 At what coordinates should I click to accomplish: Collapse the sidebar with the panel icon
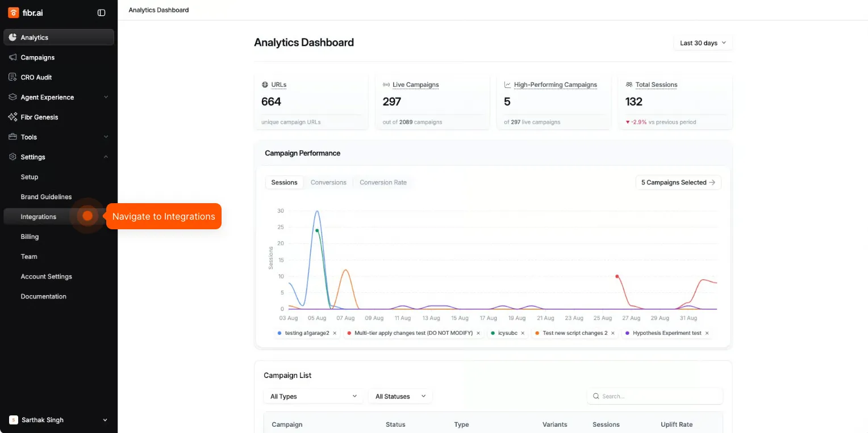tap(101, 12)
